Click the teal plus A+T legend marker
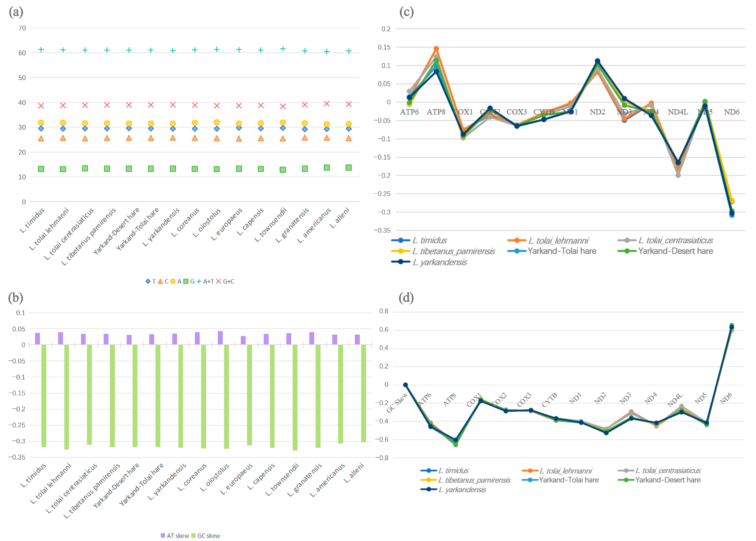This screenshot has width=756, height=541. pyautogui.click(x=199, y=281)
